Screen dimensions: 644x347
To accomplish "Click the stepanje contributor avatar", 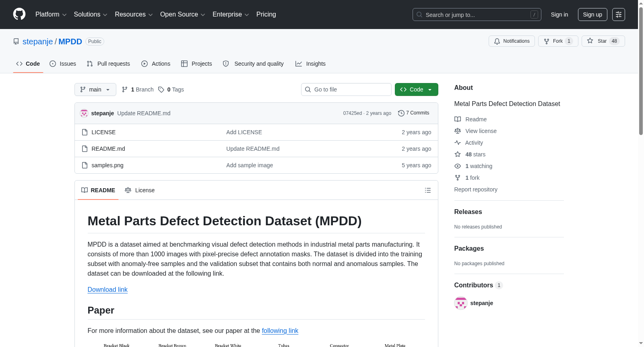I will (461, 303).
